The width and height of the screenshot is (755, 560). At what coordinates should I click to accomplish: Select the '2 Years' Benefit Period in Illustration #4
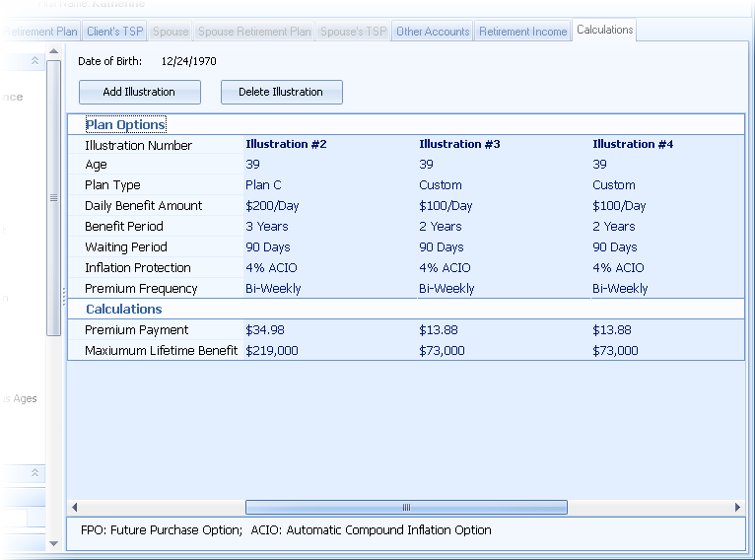coord(614,227)
